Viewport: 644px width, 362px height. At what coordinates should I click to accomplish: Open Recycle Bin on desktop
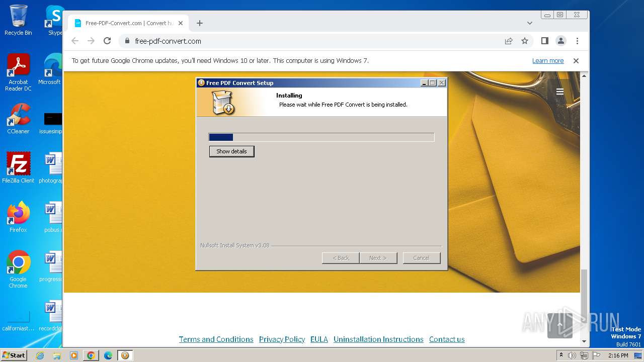(18, 20)
